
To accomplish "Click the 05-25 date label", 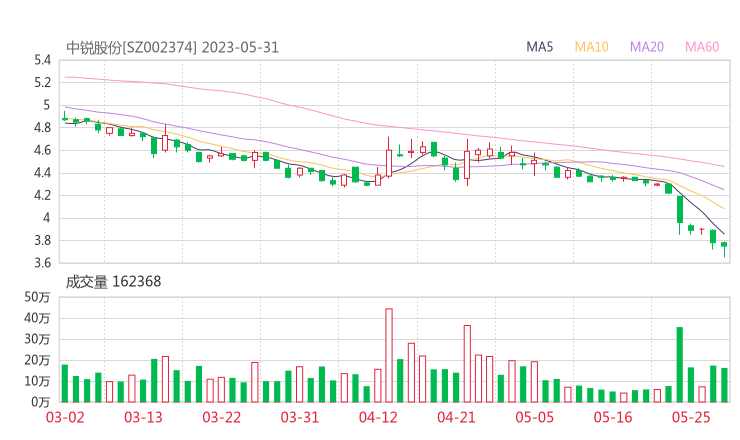I will [x=691, y=417].
